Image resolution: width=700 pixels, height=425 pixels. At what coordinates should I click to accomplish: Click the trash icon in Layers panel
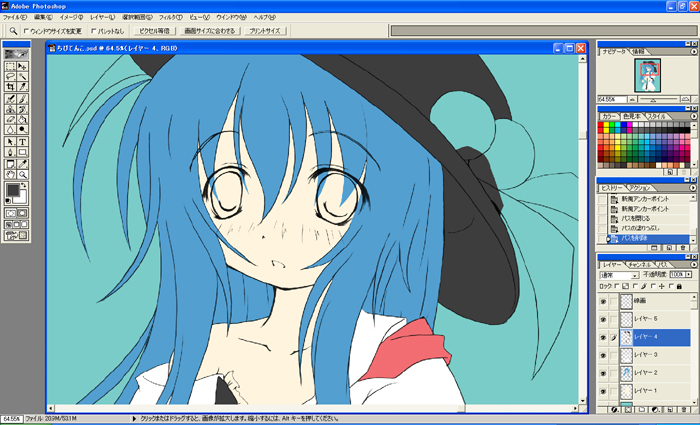tap(683, 409)
